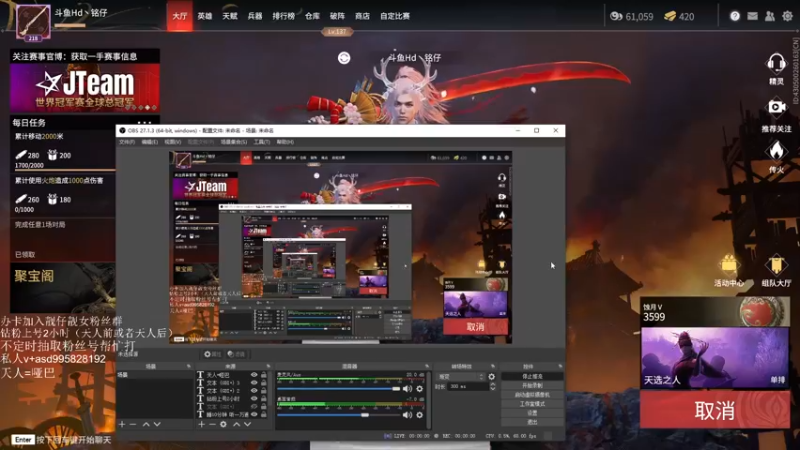The width and height of the screenshot is (800, 450).
Task: Open source properties gear in sources toolbar
Action: point(223,424)
